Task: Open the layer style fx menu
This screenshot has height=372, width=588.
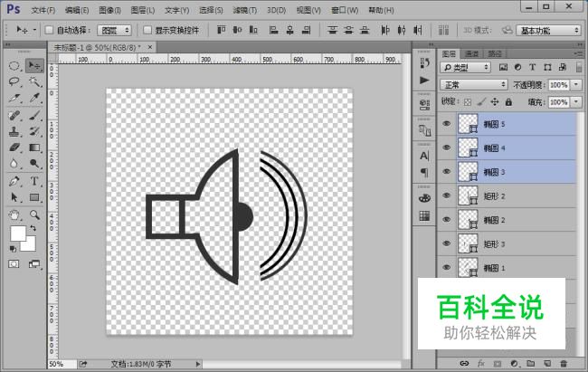Action: (480, 363)
